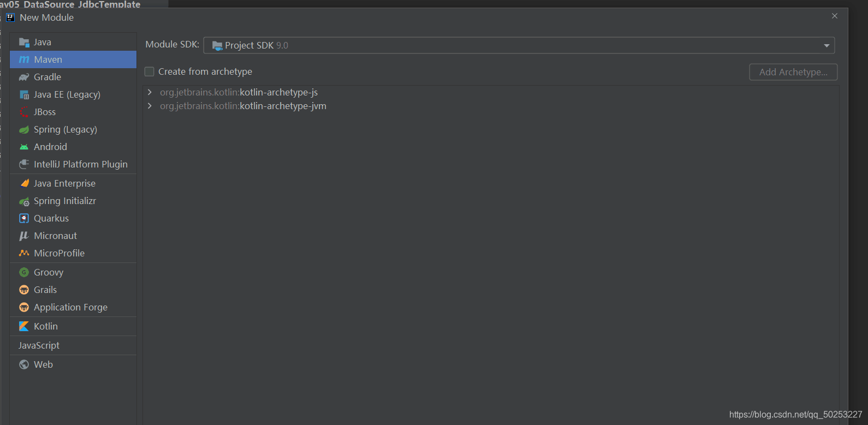
Task: Select the JavaScript module type
Action: click(x=73, y=345)
